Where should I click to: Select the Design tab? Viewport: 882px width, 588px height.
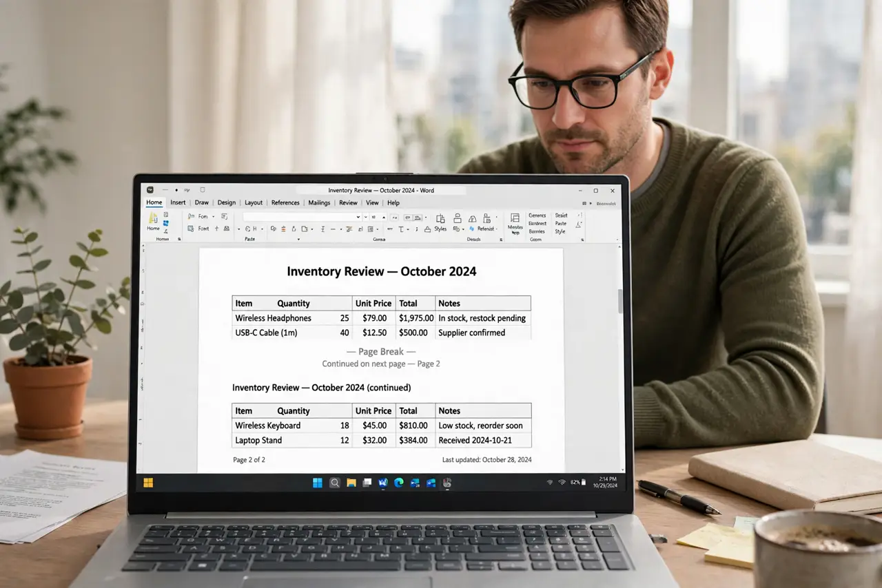(226, 202)
